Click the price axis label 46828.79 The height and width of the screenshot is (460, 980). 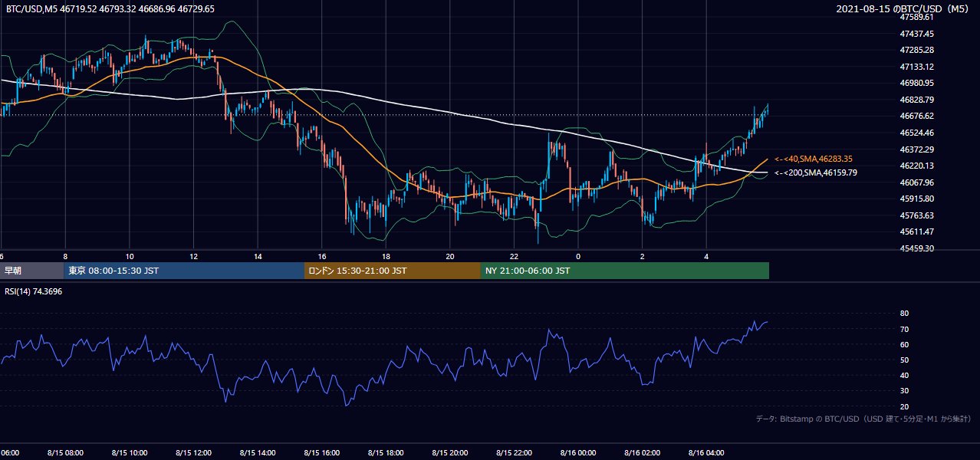click(916, 100)
